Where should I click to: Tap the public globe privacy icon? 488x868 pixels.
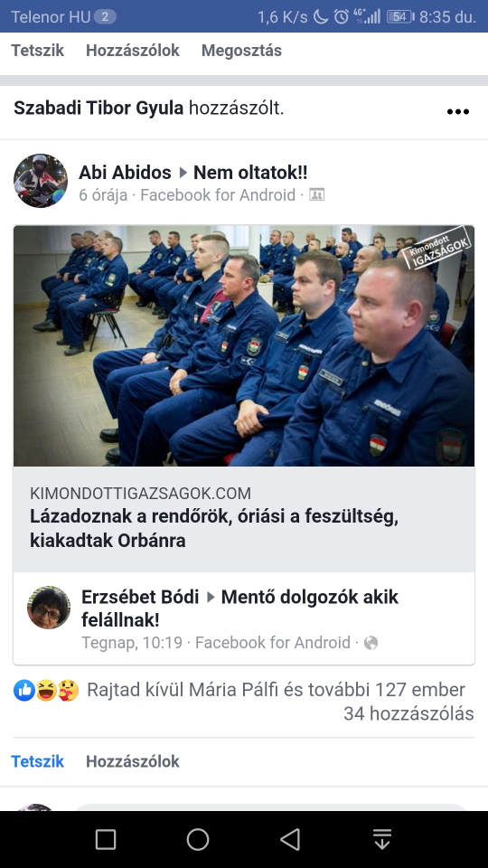[x=371, y=643]
